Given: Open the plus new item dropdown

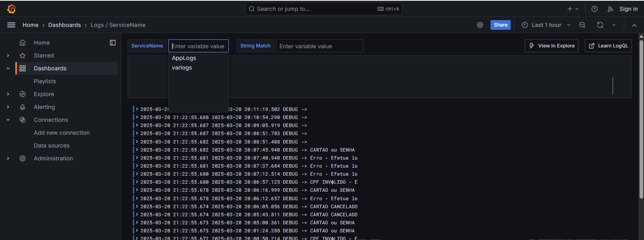Looking at the screenshot, I should coord(573,9).
